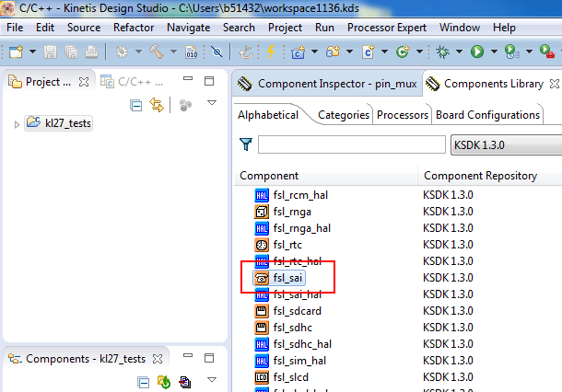Click the binary 010 file toolbar icon
This screenshot has width=562, height=392.
pyautogui.click(x=191, y=52)
